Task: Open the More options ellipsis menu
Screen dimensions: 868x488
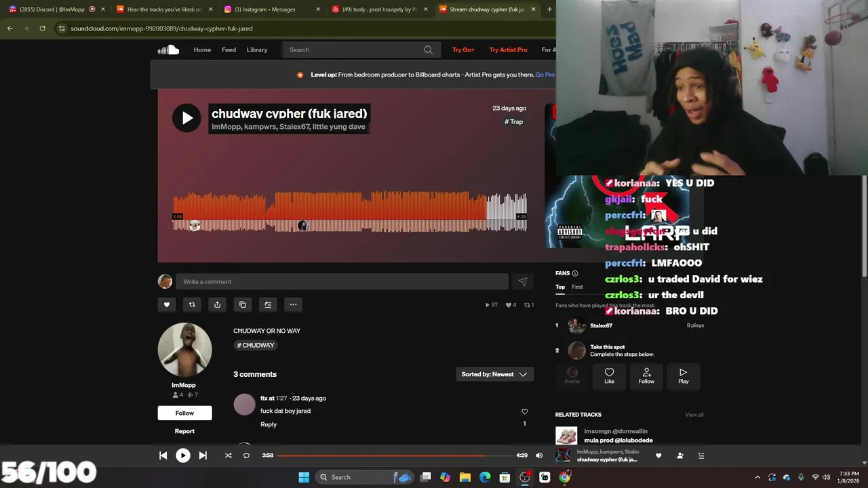Action: (293, 304)
